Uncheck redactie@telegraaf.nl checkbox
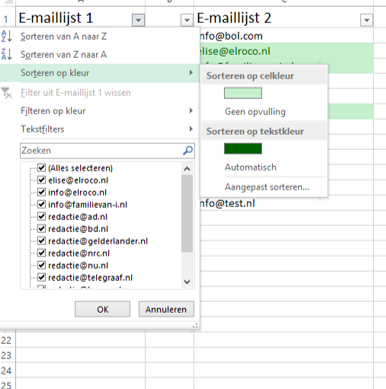Viewport: 386px width, 389px height. (41, 277)
